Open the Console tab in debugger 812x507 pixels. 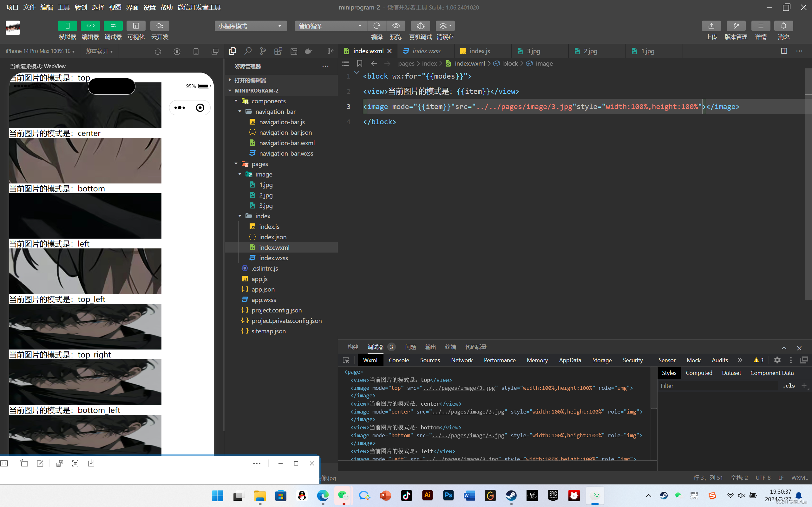pyautogui.click(x=399, y=360)
